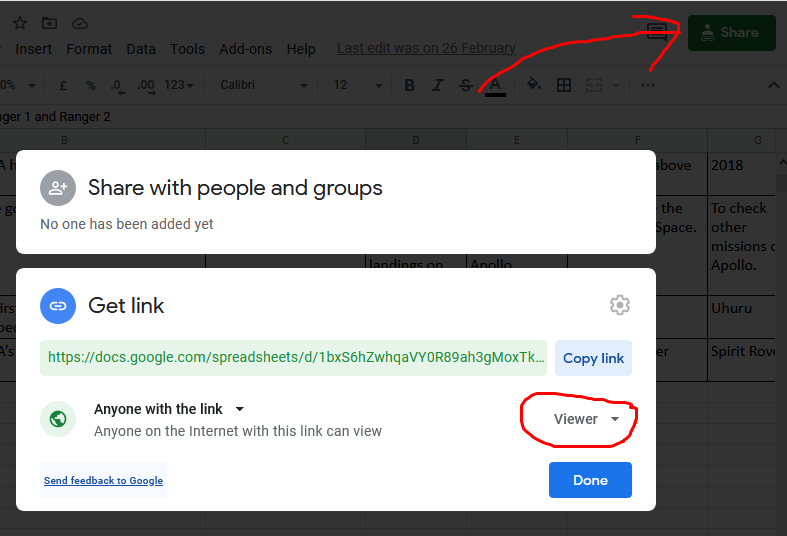This screenshot has height=536, width=787.
Task: Open the Data menu
Action: coord(141,49)
